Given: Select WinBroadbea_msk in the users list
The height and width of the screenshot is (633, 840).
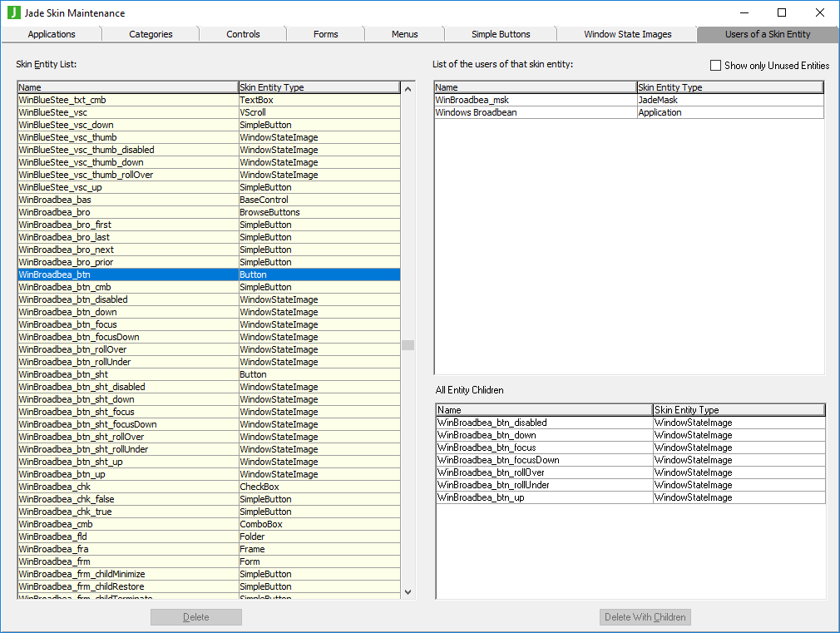Looking at the screenshot, I should pyautogui.click(x=472, y=100).
